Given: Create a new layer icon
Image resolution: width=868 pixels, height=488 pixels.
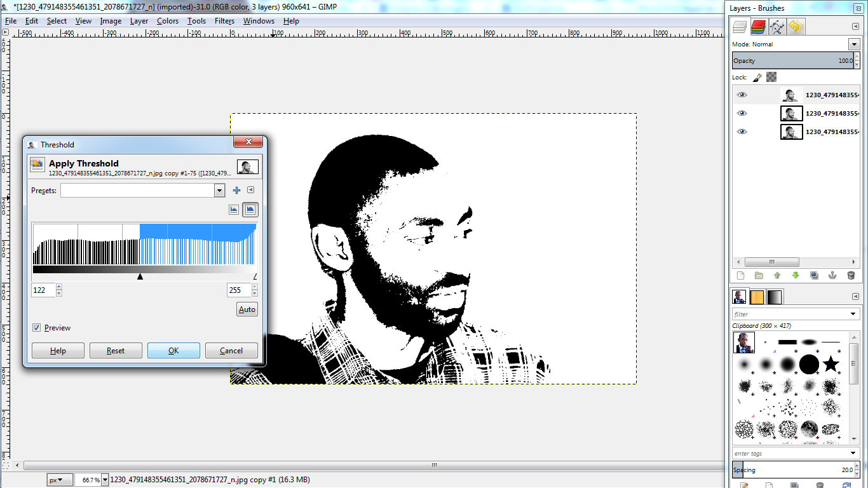Looking at the screenshot, I should (x=740, y=275).
